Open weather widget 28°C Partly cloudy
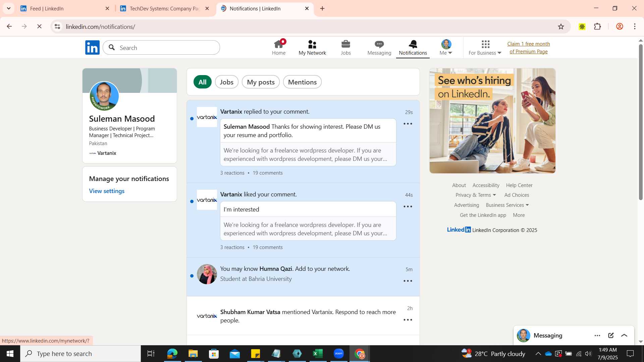The height and width of the screenshot is (362, 644). click(493, 354)
